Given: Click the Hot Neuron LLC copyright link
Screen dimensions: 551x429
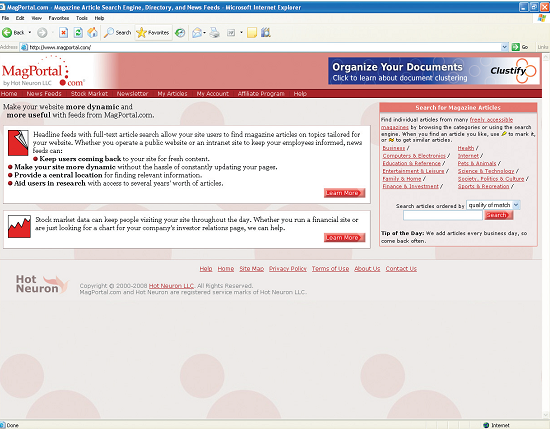Looking at the screenshot, I should (171, 286).
